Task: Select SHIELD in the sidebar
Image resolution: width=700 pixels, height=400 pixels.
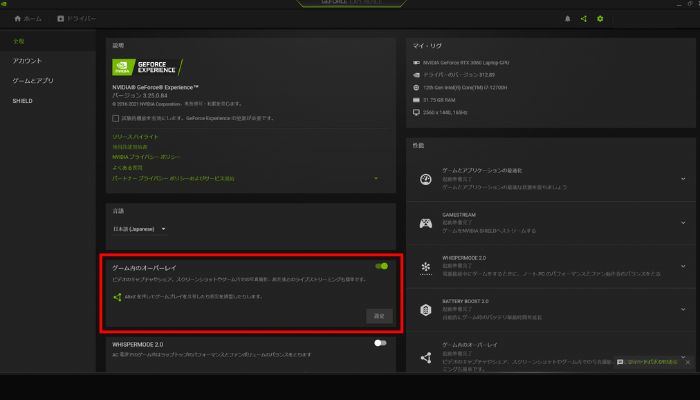Action: pos(22,101)
